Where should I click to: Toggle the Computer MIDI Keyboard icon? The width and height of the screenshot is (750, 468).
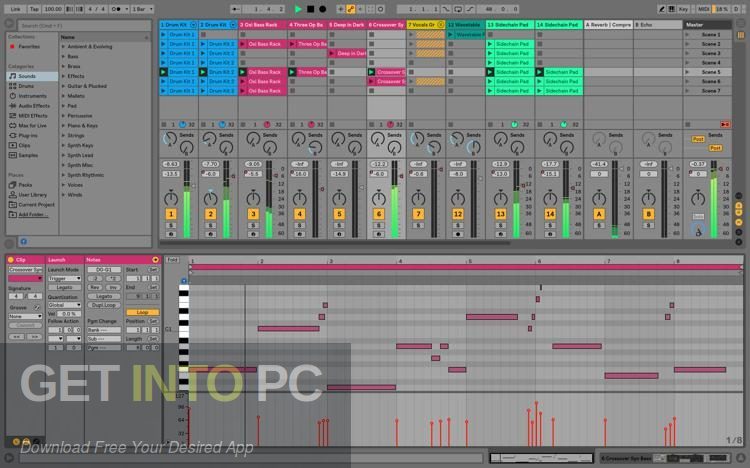point(672,9)
